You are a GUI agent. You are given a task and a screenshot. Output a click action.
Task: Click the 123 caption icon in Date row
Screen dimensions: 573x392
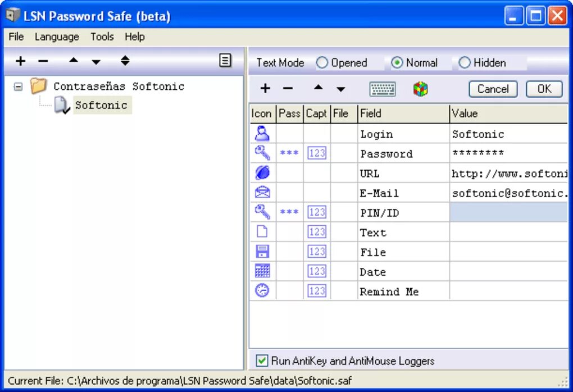tap(317, 271)
